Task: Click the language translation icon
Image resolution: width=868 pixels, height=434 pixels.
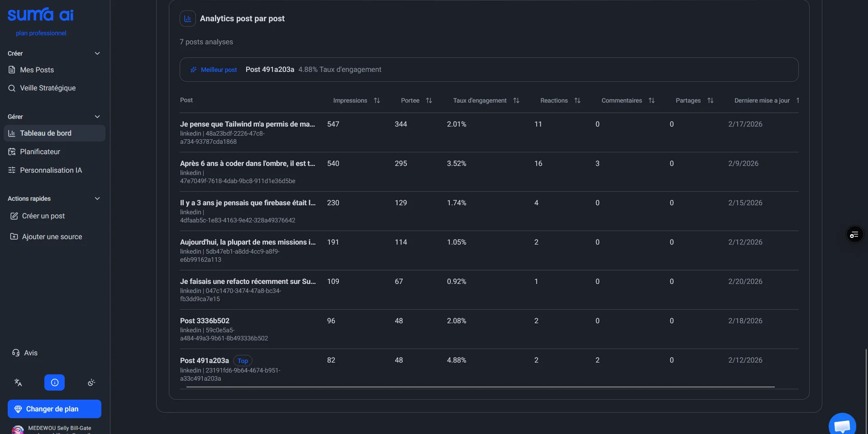Action: (18, 382)
